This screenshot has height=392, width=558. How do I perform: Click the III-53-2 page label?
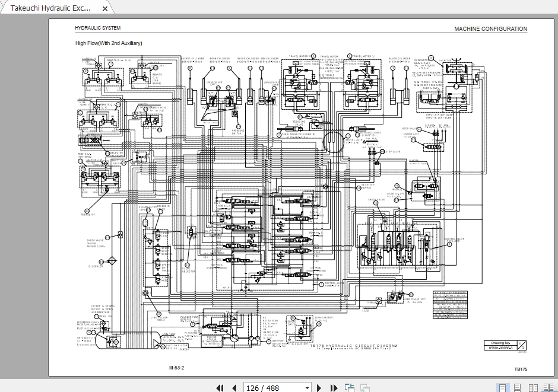point(176,368)
